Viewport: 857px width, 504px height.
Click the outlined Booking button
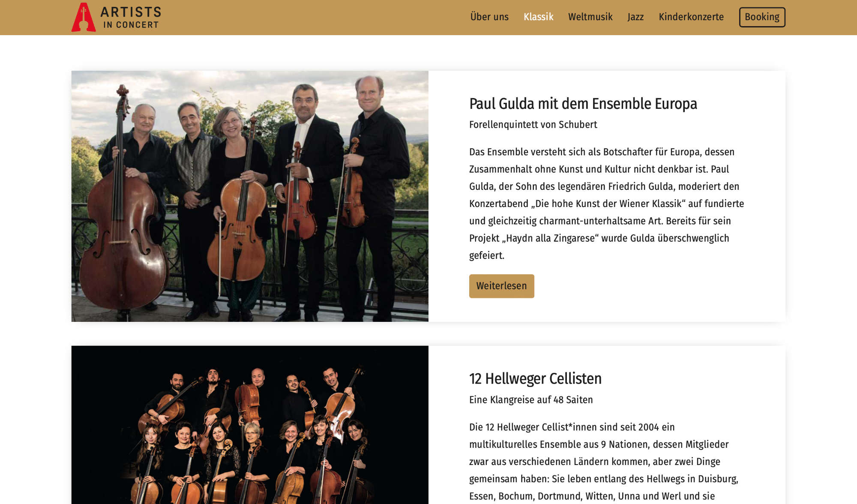(762, 17)
